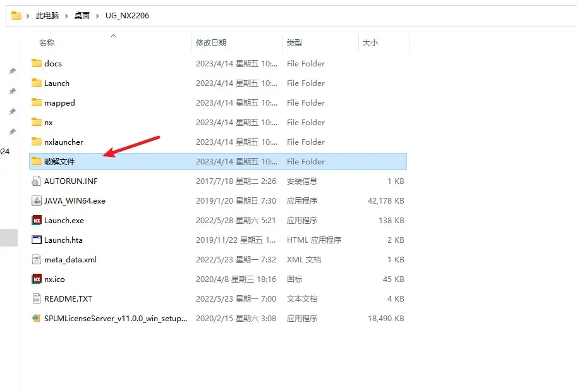
Task: Click the meta_data.xml file icon
Action: 37,259
